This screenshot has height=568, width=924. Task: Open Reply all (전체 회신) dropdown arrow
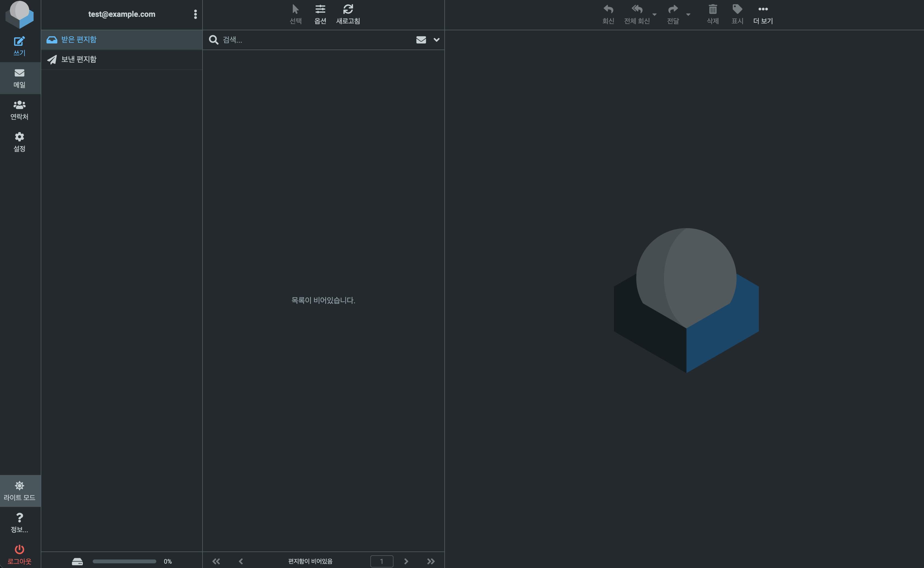click(x=654, y=15)
